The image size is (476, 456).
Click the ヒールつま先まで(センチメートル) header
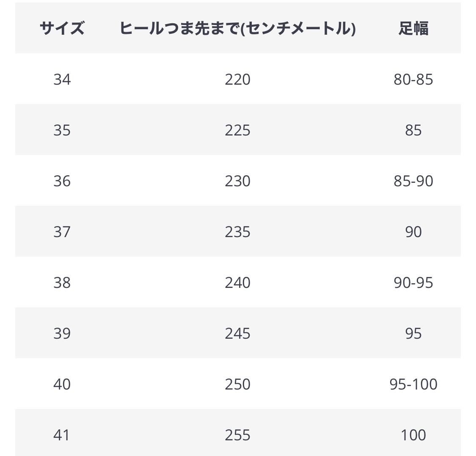tap(237, 28)
